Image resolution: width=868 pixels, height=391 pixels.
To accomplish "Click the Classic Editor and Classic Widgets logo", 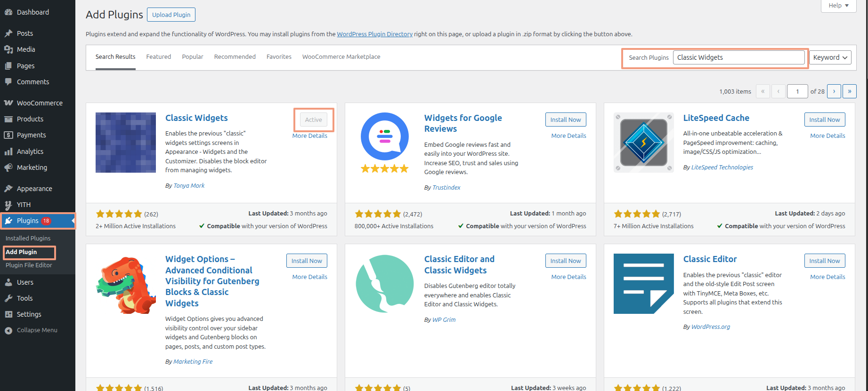I will [x=385, y=284].
